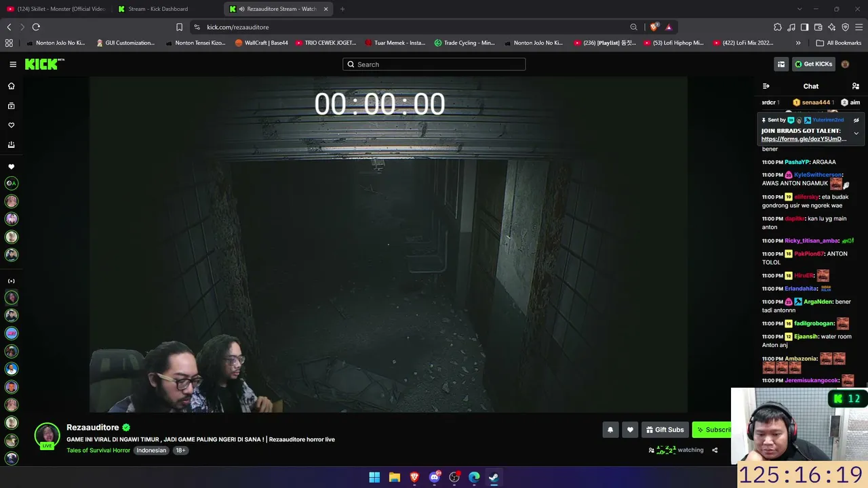Click the address bar URL

238,27
